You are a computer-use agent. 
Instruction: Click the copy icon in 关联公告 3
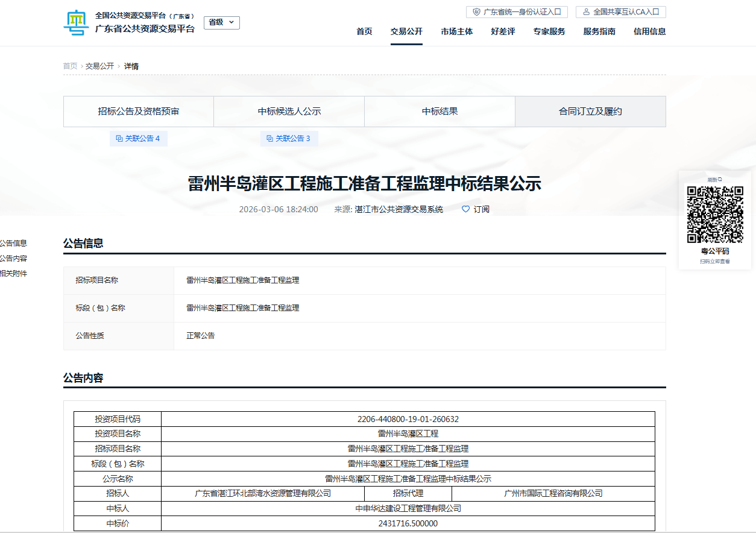point(270,139)
